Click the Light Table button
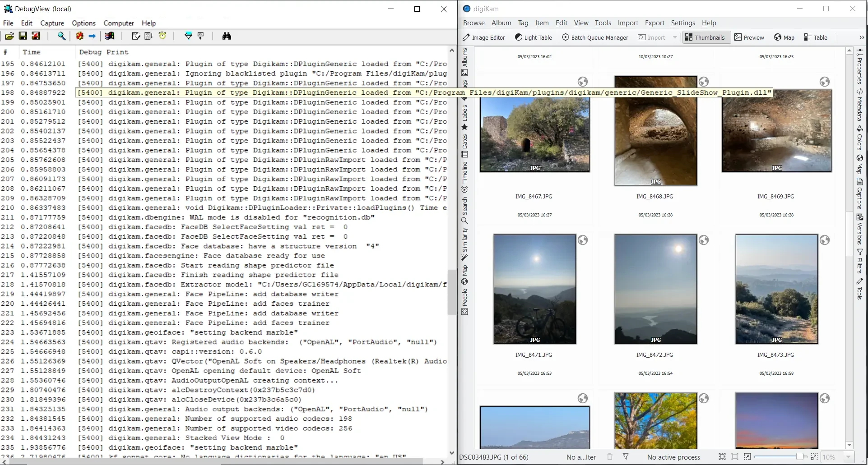The width and height of the screenshot is (868, 465). pyautogui.click(x=534, y=37)
